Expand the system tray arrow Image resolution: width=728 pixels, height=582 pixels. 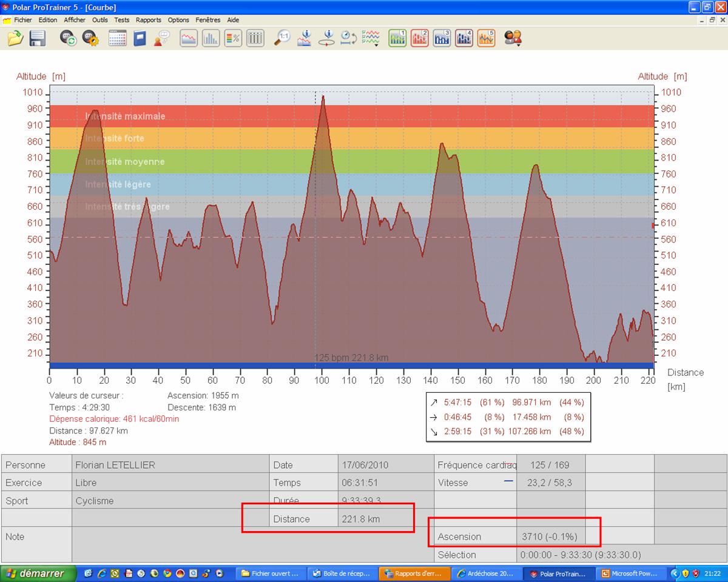click(674, 573)
